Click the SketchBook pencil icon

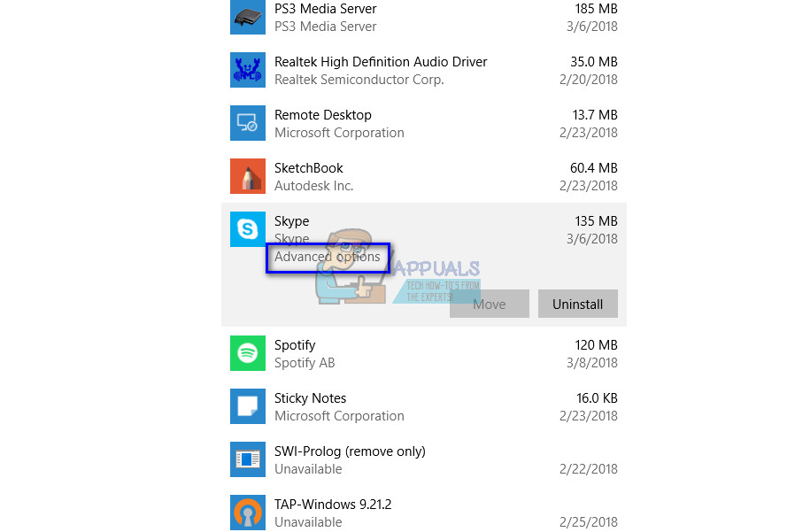247,176
